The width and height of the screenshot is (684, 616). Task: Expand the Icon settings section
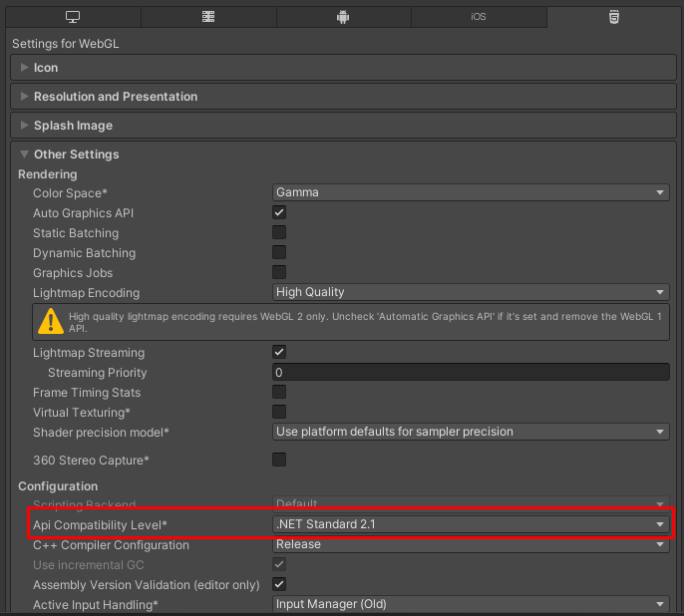point(46,68)
